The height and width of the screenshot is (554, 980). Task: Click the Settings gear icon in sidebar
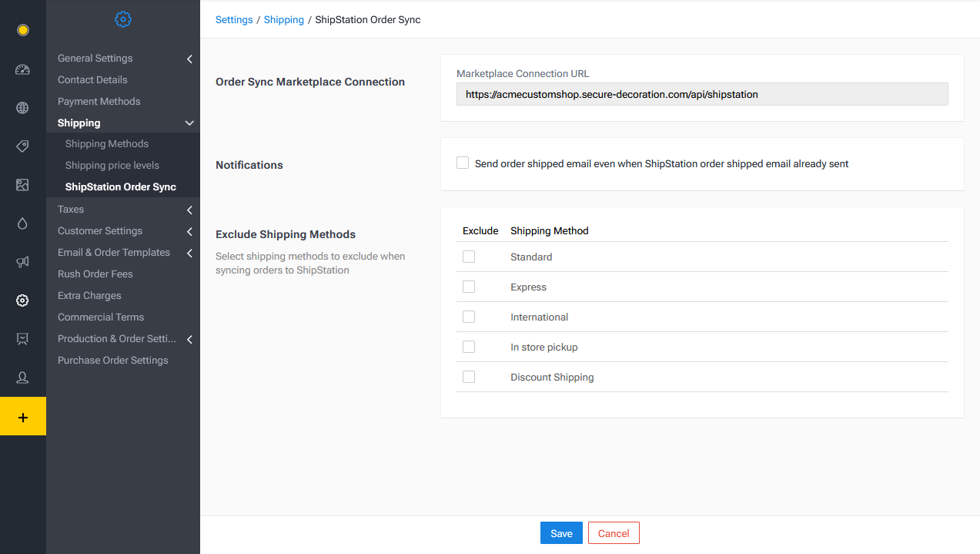[x=23, y=301]
